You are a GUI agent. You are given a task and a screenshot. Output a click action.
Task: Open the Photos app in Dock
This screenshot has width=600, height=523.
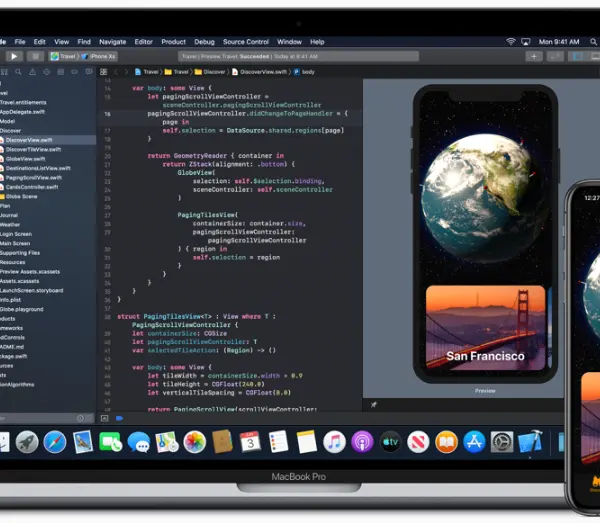point(195,442)
